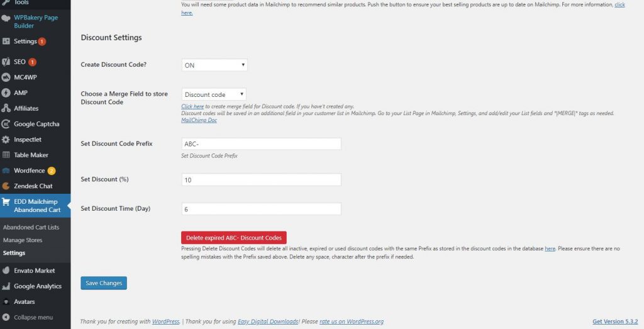The width and height of the screenshot is (644, 329).
Task: Click the Collapse menu arrow icon
Action: click(6, 317)
